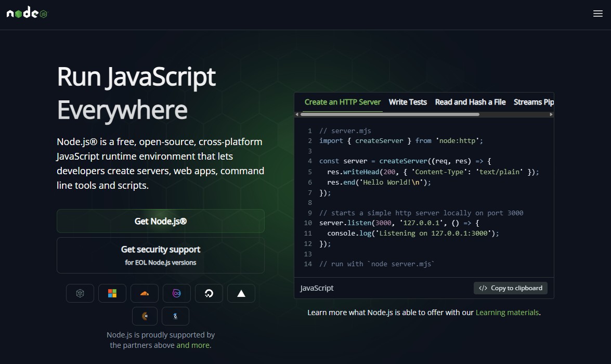Screen dimensions: 611x364
Task: Click the '// server.mjs' comment line
Action: pyautogui.click(x=345, y=131)
